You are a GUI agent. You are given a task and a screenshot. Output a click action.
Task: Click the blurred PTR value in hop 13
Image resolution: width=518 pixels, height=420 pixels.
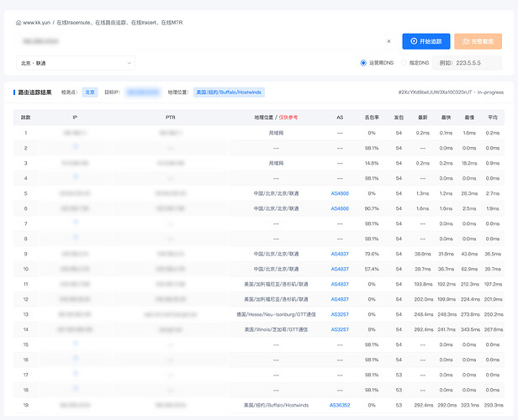click(x=171, y=314)
